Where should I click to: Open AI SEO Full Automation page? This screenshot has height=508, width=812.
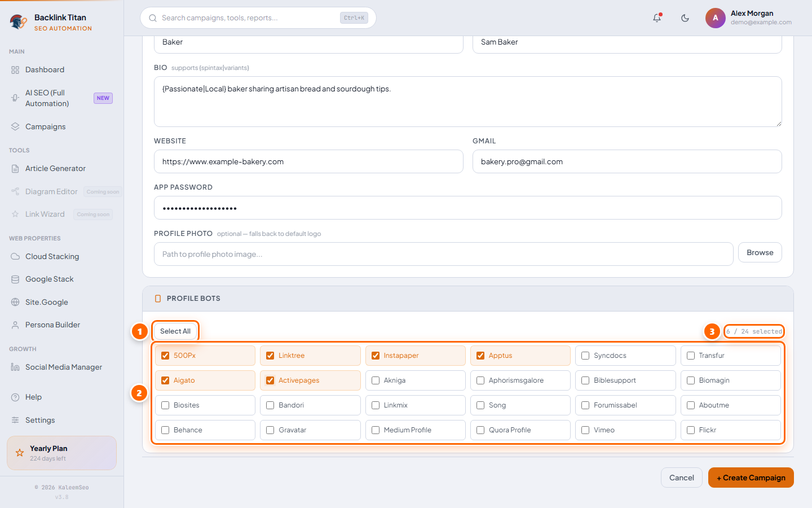click(62, 98)
